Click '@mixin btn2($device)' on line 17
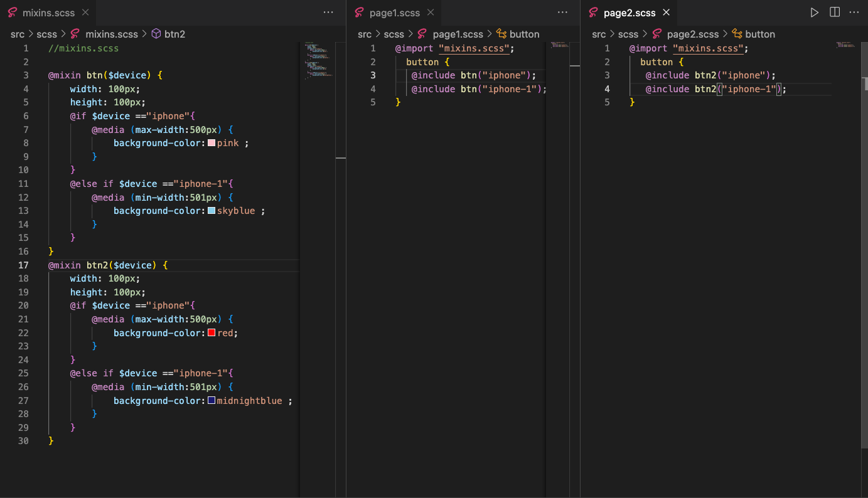This screenshot has width=868, height=498. (x=102, y=265)
